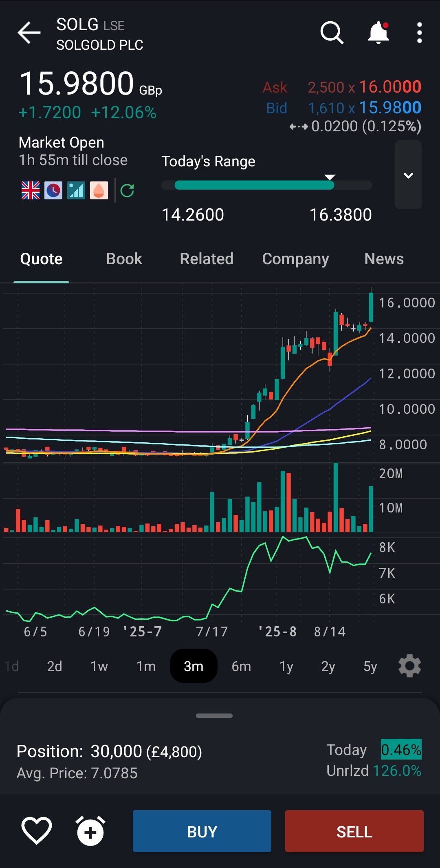Select 1y chart timeframe
Image resolution: width=440 pixels, height=868 pixels.
(x=286, y=666)
